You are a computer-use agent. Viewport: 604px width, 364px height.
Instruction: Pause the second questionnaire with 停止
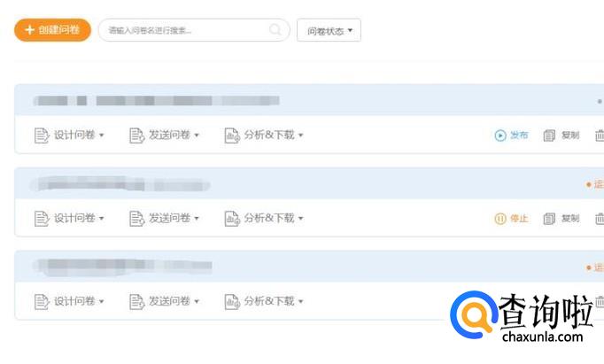(511, 219)
